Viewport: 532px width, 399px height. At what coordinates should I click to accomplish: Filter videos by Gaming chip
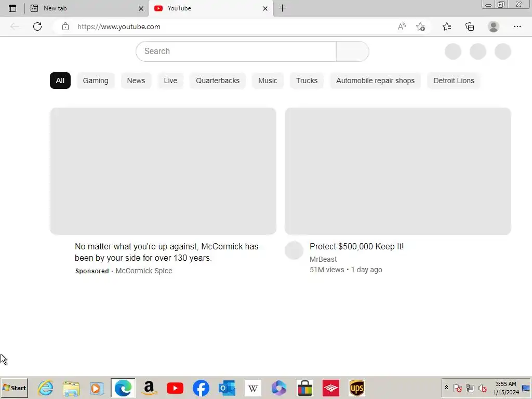(96, 81)
